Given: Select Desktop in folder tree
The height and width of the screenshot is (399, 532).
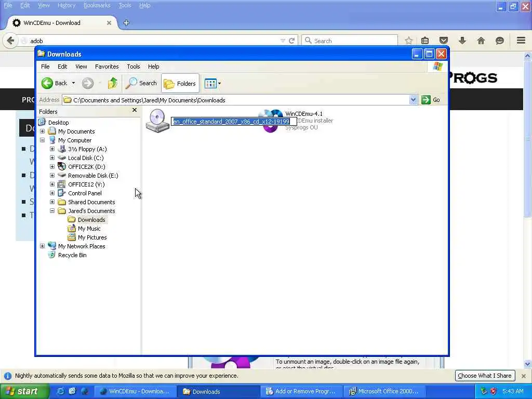Looking at the screenshot, I should pyautogui.click(x=58, y=123).
